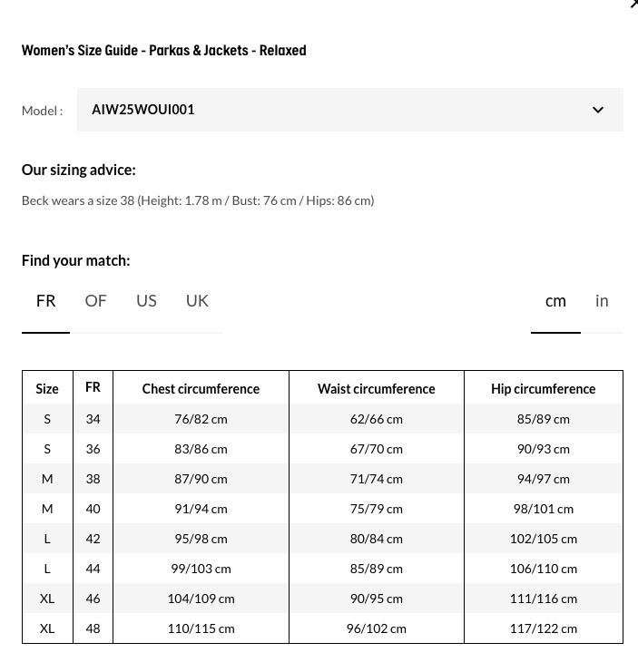The image size is (638, 672).
Task: Click the FR 48 cell in table
Action: (93, 628)
